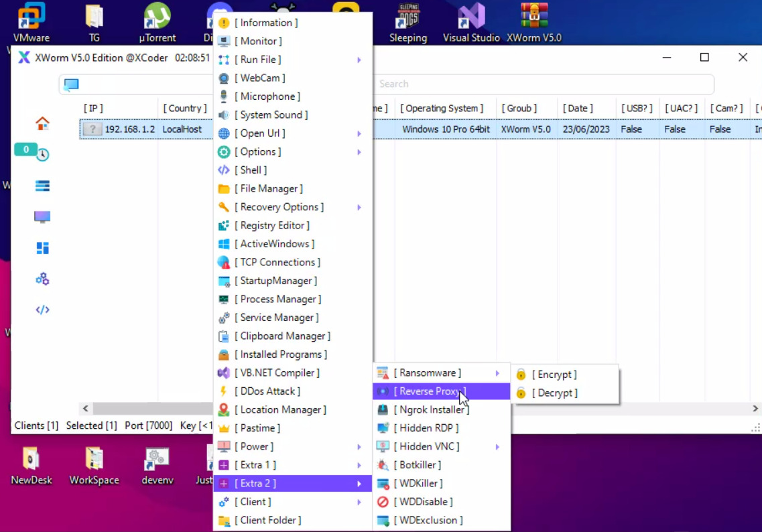Click the Pastime crown icon
The height and width of the screenshot is (532, 762).
[224, 429]
